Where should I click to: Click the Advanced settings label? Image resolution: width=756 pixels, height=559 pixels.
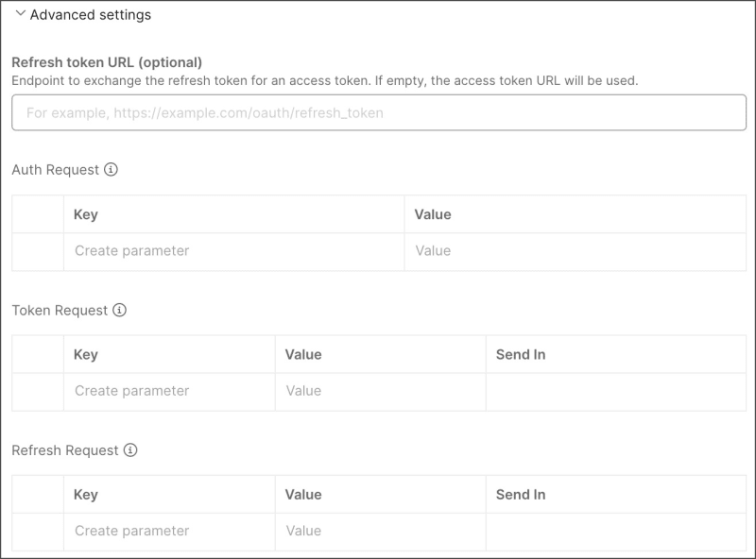[91, 14]
